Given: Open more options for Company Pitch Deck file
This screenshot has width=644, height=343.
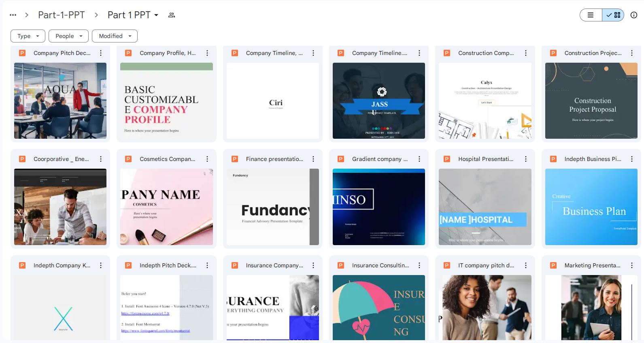Looking at the screenshot, I should (101, 53).
